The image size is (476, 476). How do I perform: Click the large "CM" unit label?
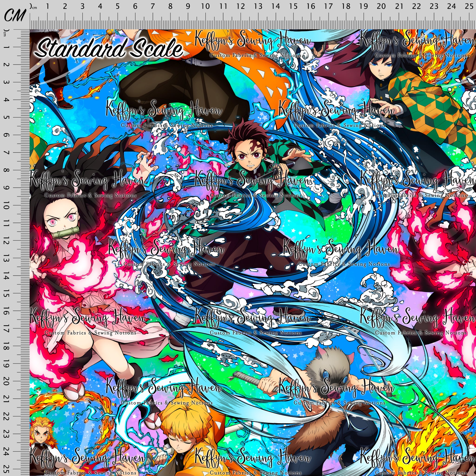coord(15,15)
